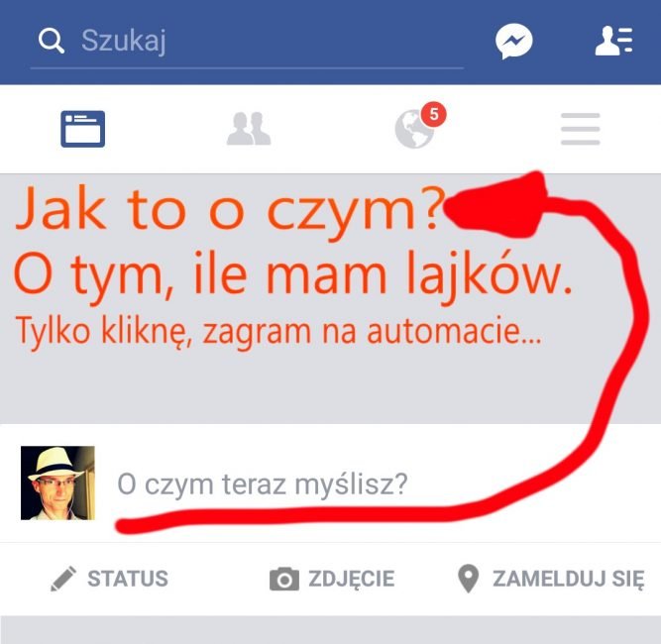Choose the ZDJĘCIE text label
The height and width of the screenshot is (644, 661).
(352, 579)
